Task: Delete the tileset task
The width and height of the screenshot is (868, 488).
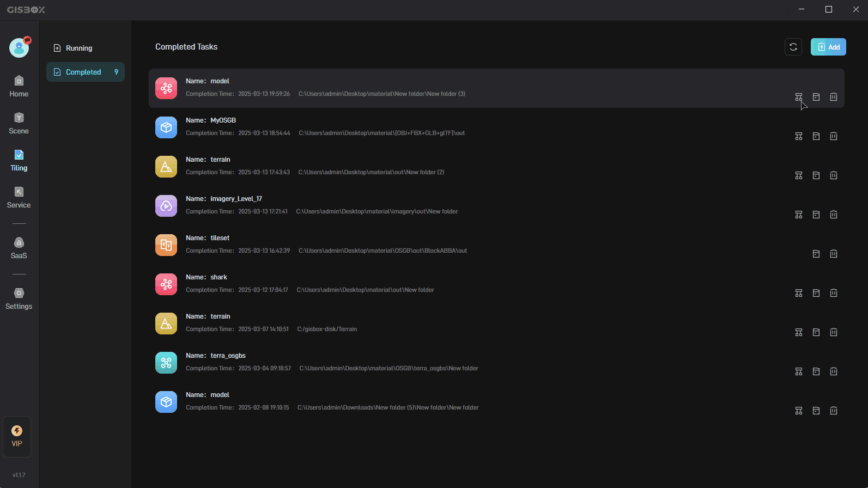Action: click(x=834, y=254)
